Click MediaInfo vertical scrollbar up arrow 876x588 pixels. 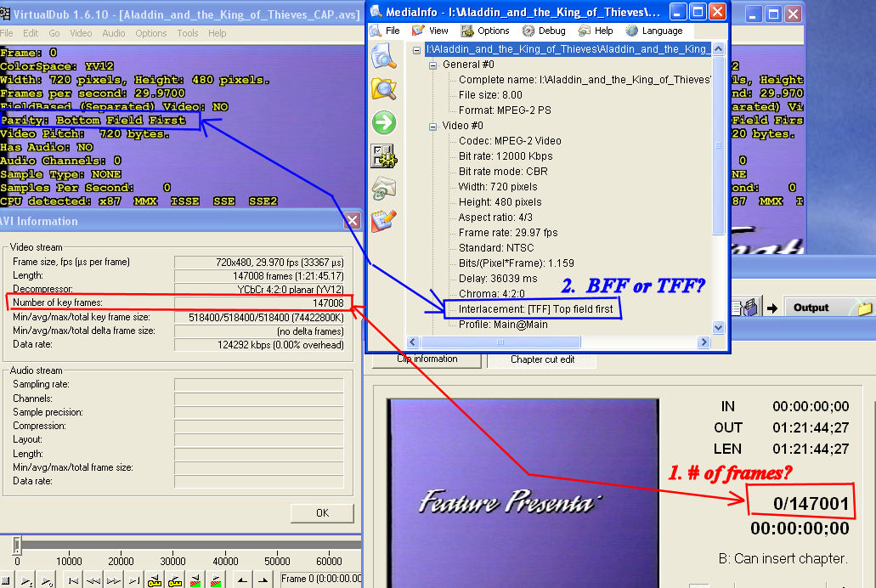click(x=719, y=49)
